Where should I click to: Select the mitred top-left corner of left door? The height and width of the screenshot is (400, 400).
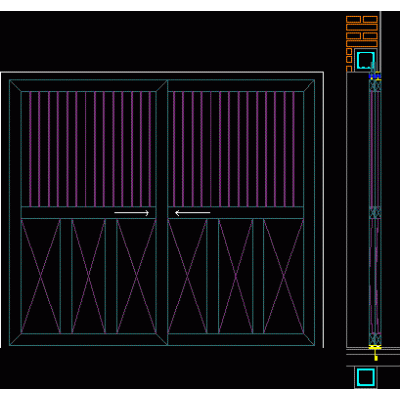point(15,86)
